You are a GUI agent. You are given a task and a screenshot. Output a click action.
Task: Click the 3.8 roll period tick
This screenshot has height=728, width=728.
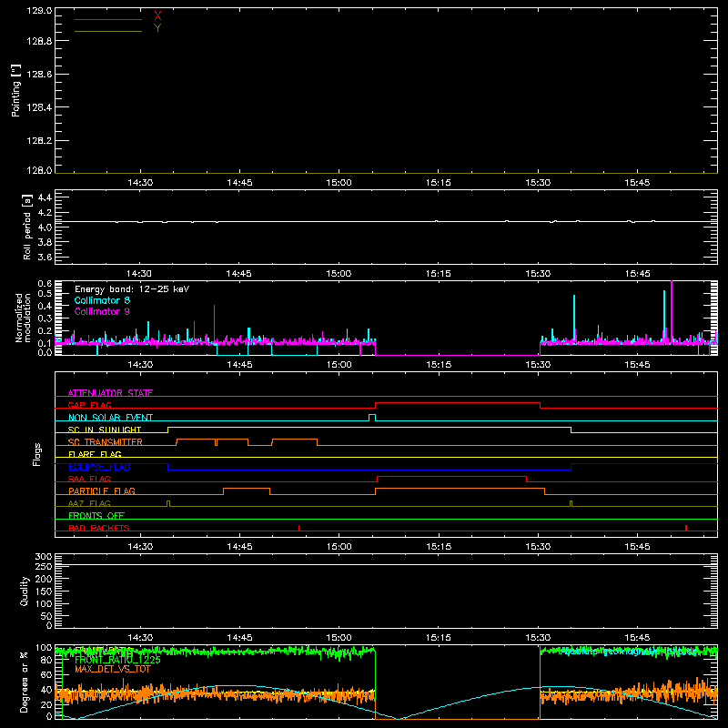click(45, 242)
